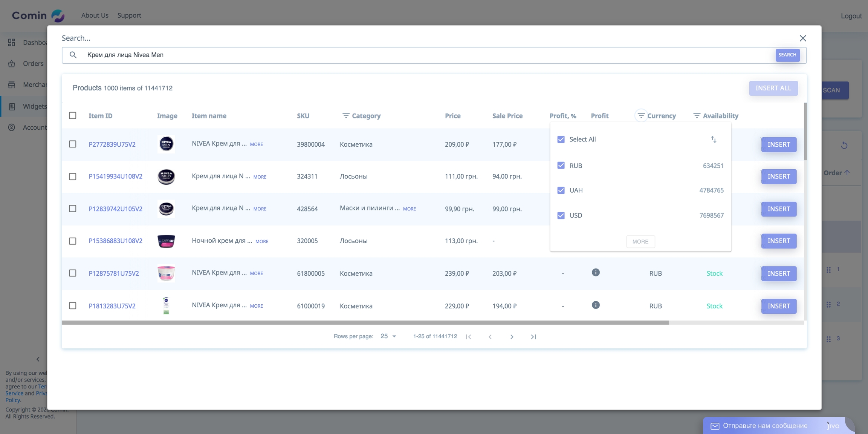868x434 pixels.
Task: Open item link P15419934U108V2
Action: tap(115, 176)
